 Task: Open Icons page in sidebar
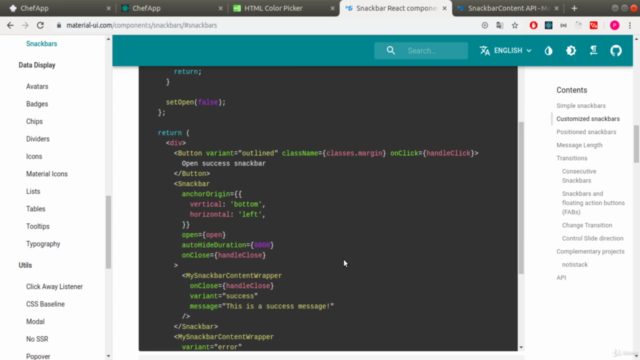[x=34, y=157]
